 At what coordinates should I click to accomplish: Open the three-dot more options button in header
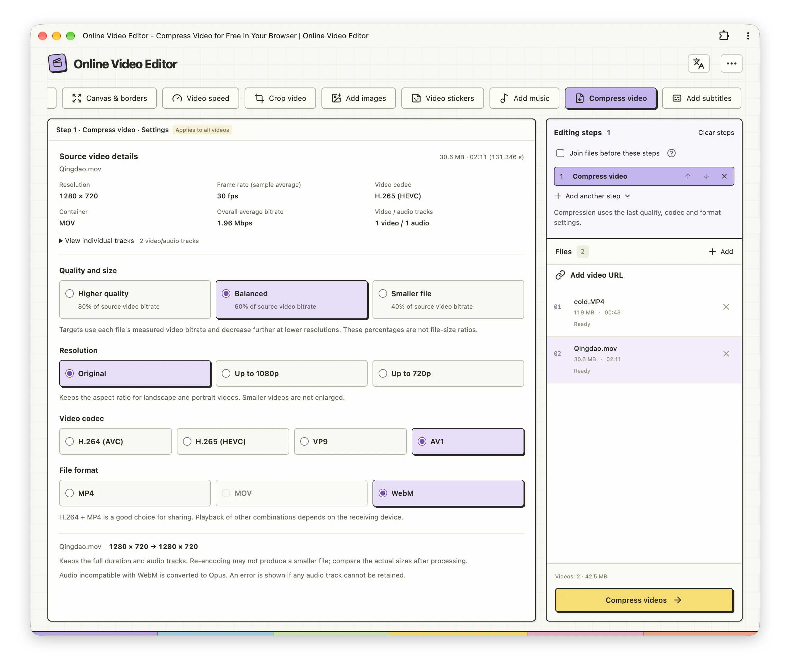(731, 63)
